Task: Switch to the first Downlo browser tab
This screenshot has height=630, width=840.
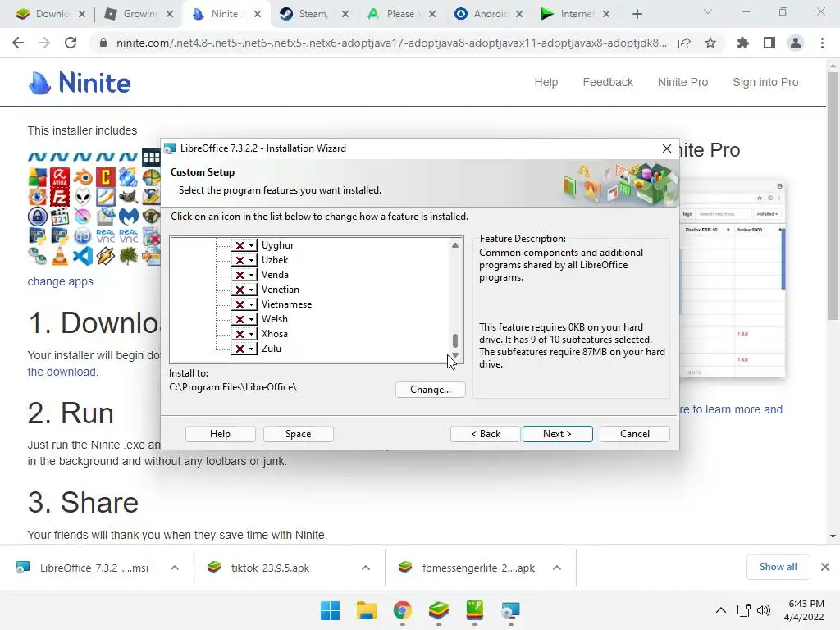Action: click(x=52, y=14)
